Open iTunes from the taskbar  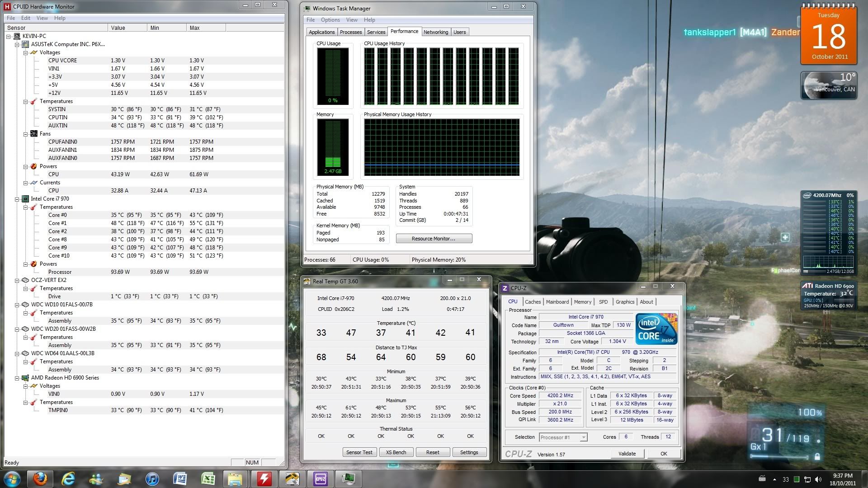[152, 479]
